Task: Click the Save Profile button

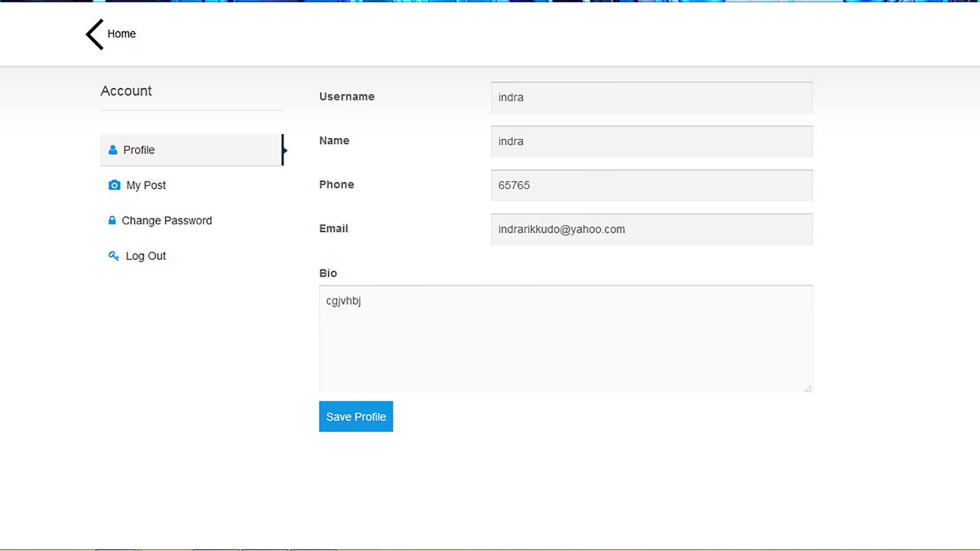Action: pyautogui.click(x=356, y=416)
